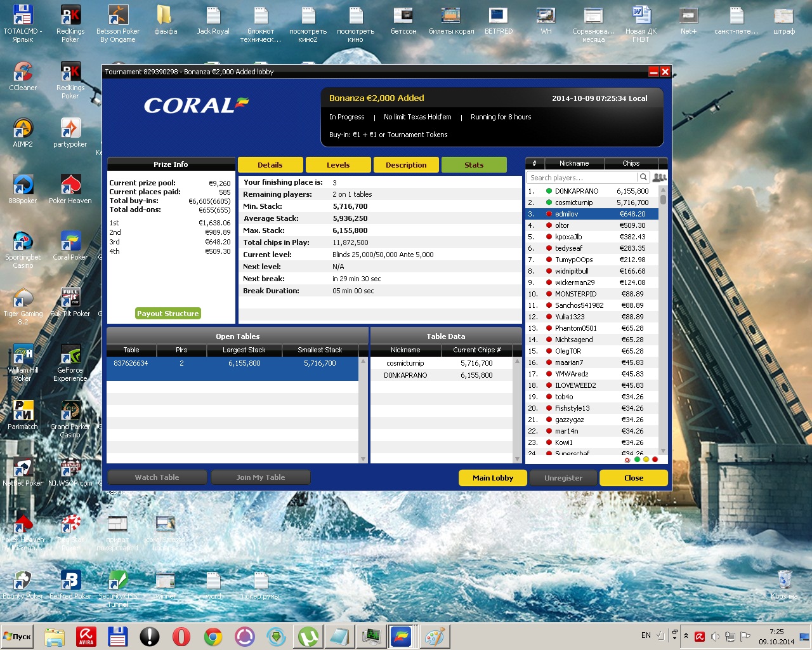Viewport: 812px width, 650px height.
Task: Switch to the Stats tab
Action: [x=474, y=164]
